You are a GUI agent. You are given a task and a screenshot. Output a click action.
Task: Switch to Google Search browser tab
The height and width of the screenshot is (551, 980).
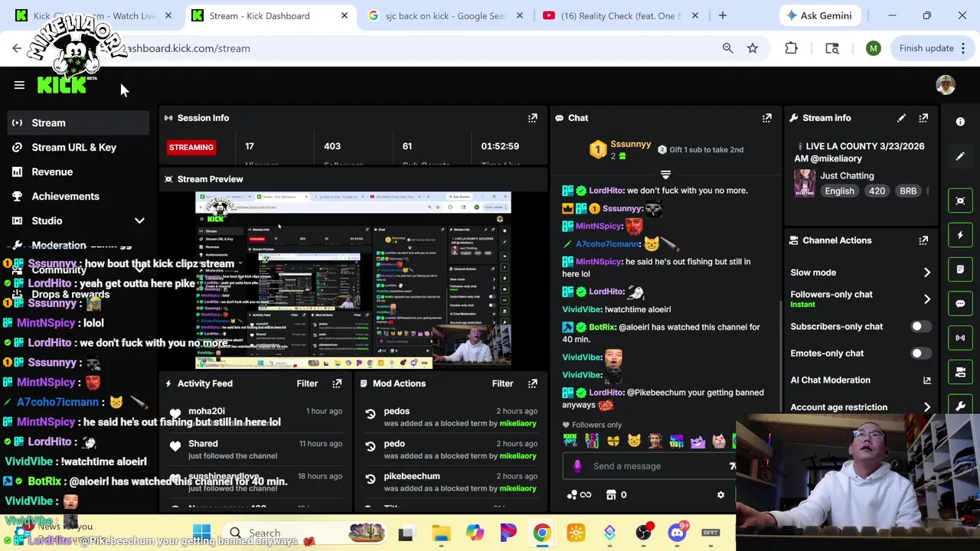(446, 15)
